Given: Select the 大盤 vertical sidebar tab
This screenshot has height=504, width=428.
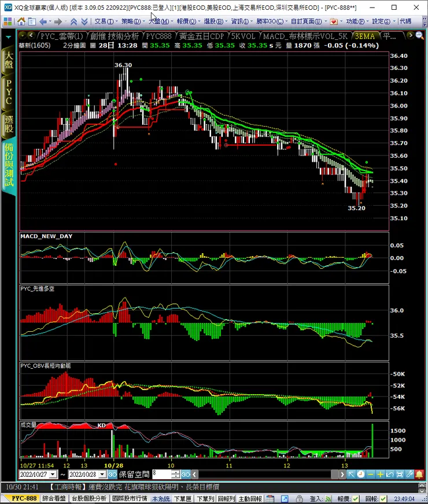Looking at the screenshot, I should [9, 60].
